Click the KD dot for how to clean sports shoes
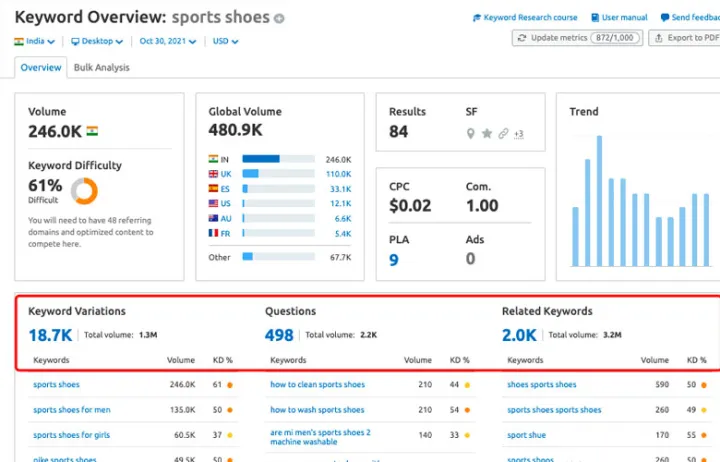This screenshot has width=720, height=462. 467,385
